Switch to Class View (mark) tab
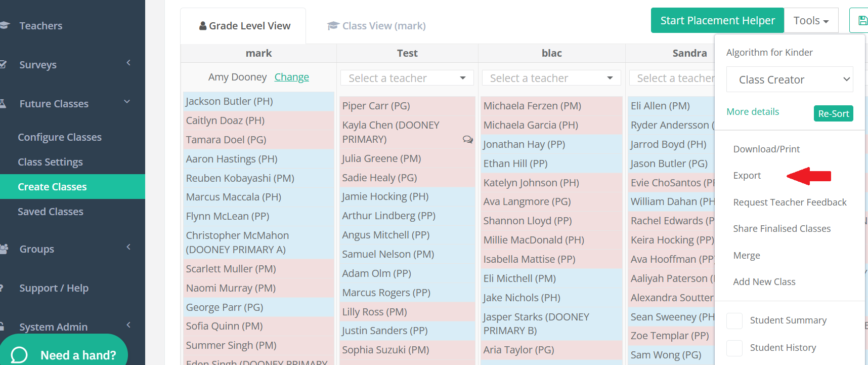Viewport: 868px width, 365px height. point(376,26)
